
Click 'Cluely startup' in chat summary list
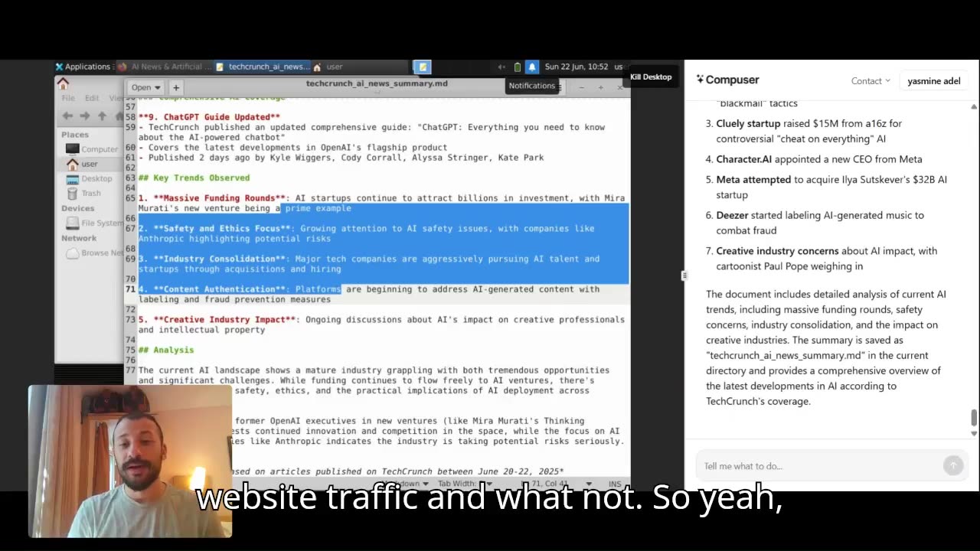748,123
